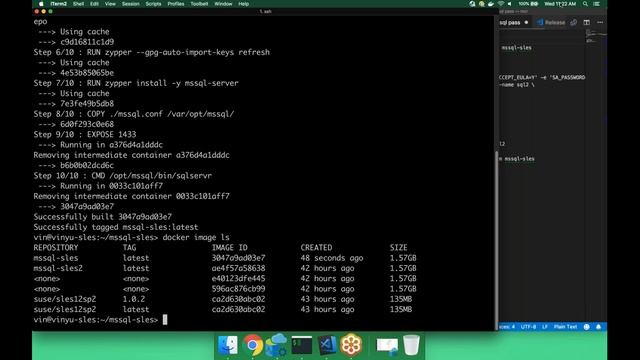
Task: Click the UTF-8 encoding in status bar
Action: [528, 327]
